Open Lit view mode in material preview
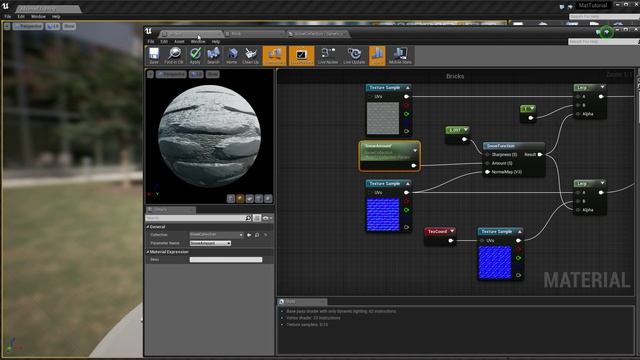 196,74
